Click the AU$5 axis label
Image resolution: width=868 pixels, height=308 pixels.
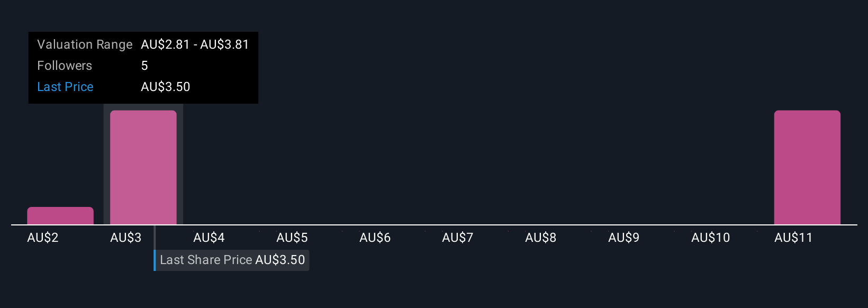[292, 238]
